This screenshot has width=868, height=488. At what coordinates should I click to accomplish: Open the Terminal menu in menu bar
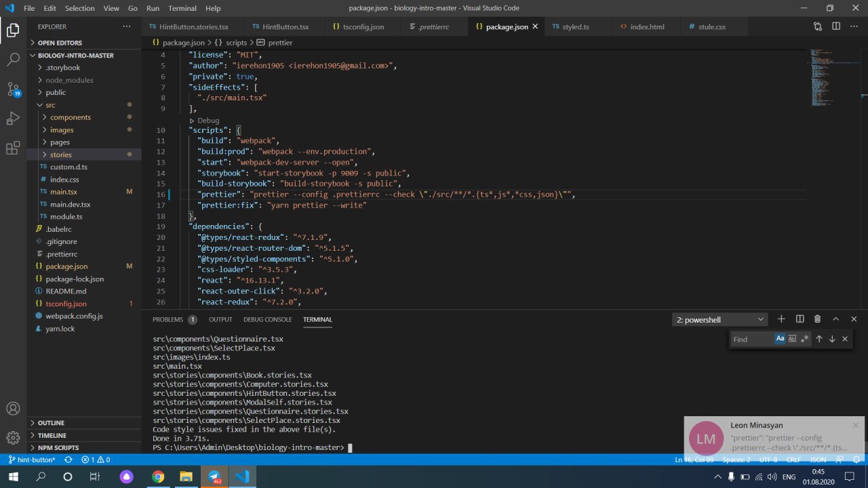pyautogui.click(x=182, y=8)
